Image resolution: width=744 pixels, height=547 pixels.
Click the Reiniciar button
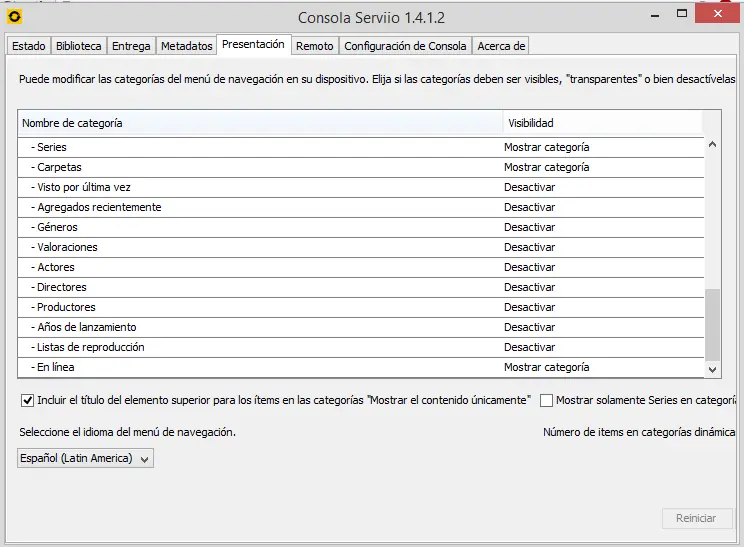pyautogui.click(x=696, y=518)
